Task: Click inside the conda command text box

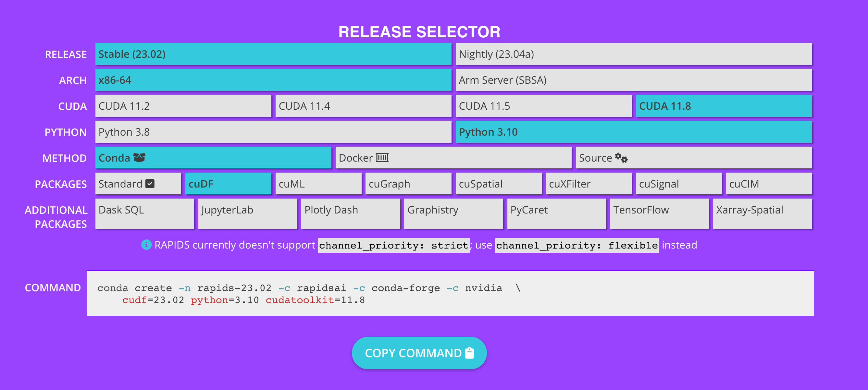Action: (450, 293)
